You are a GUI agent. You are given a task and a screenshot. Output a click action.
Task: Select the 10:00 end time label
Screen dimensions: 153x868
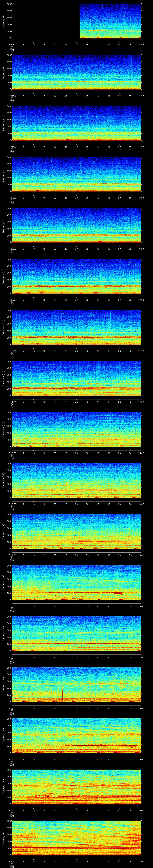pyautogui.click(x=141, y=300)
